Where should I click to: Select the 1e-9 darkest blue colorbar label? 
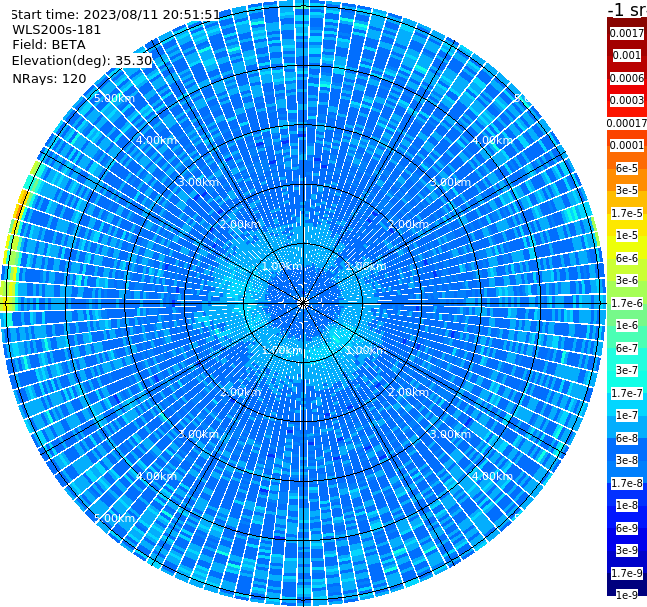point(627,595)
